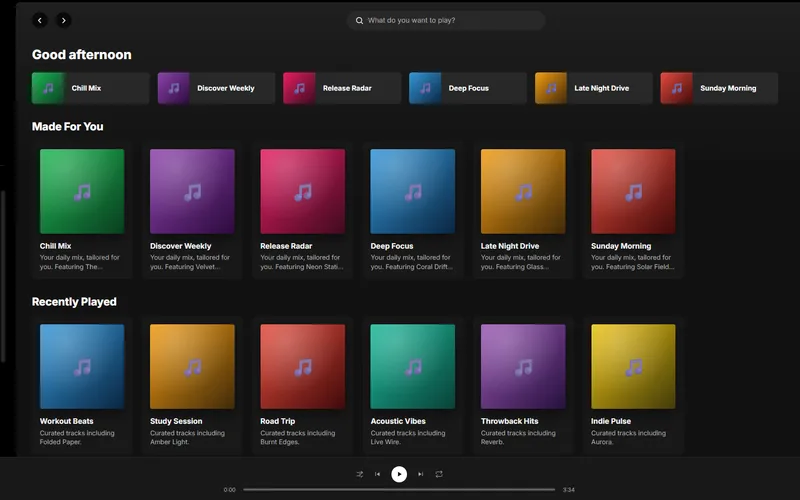Open the Indie Pulse cover art
This screenshot has height=500, width=800.
pos(633,366)
